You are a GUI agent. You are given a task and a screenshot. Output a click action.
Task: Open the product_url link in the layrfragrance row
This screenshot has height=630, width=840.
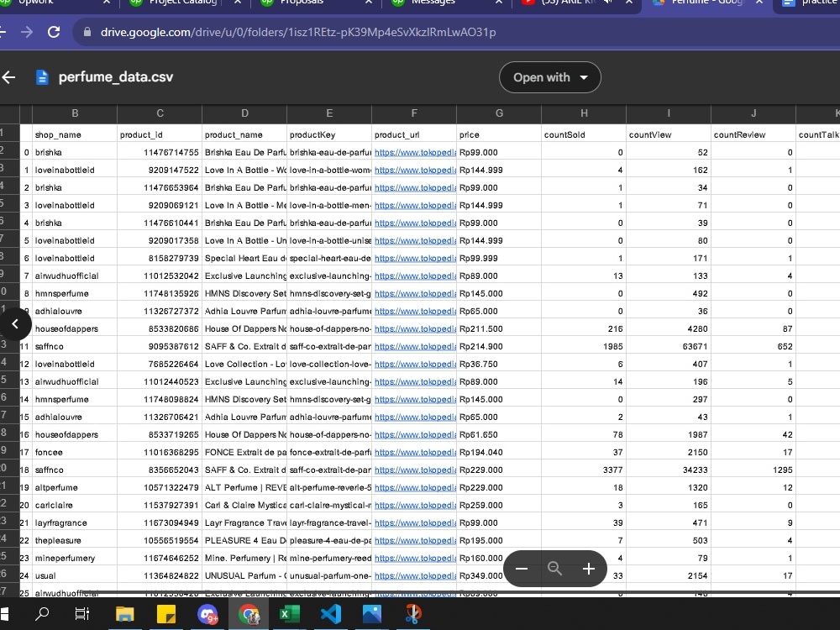415,522
